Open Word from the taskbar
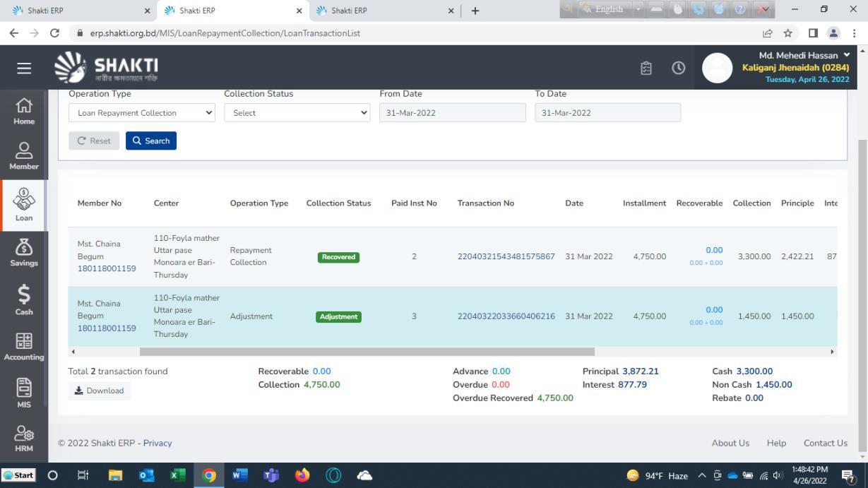This screenshot has width=868, height=488. (x=240, y=475)
